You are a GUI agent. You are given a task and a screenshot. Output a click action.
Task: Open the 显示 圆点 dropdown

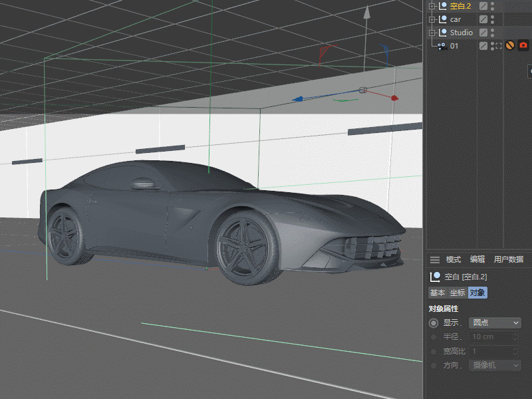click(495, 323)
